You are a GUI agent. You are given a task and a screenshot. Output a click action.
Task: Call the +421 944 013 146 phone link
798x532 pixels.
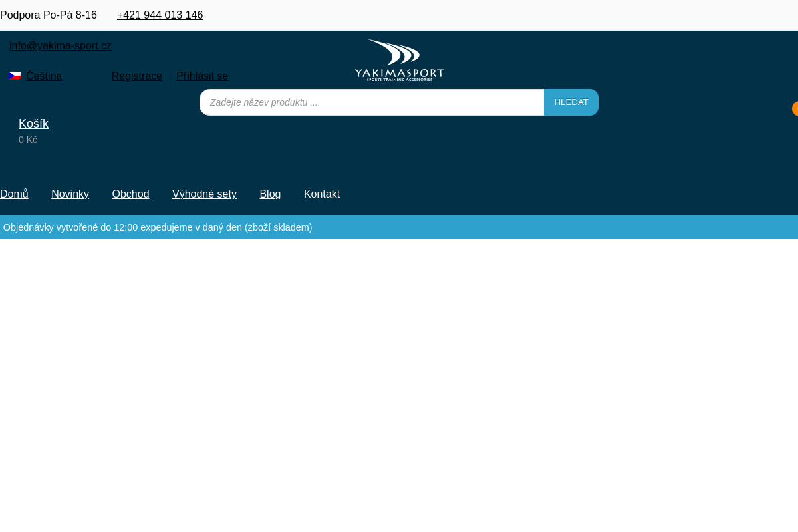[x=160, y=15]
